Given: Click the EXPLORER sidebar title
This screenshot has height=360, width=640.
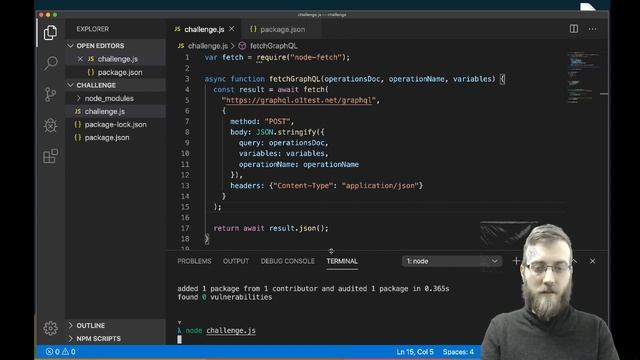Looking at the screenshot, I should pyautogui.click(x=93, y=29).
